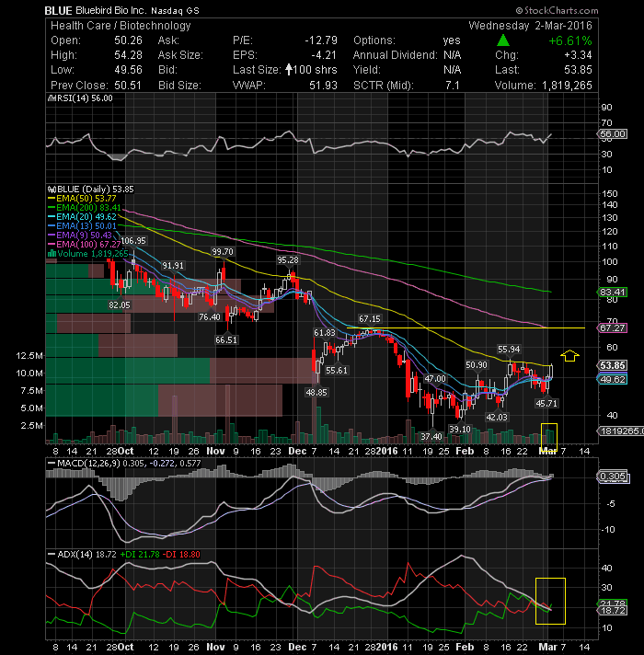Click the 61.83 price label

click(x=325, y=332)
